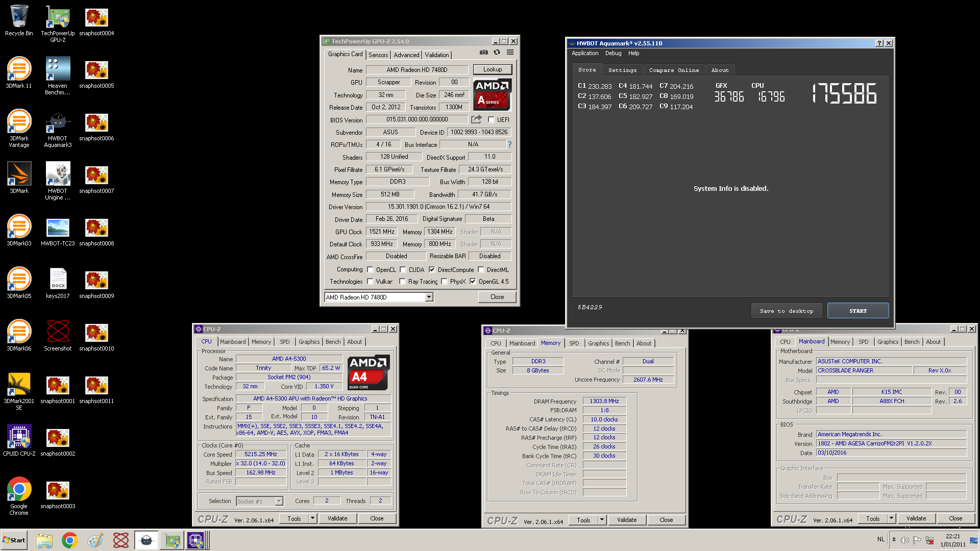Click the START button in Aquamark3
Viewport: 980px width, 551px height.
pyautogui.click(x=857, y=311)
